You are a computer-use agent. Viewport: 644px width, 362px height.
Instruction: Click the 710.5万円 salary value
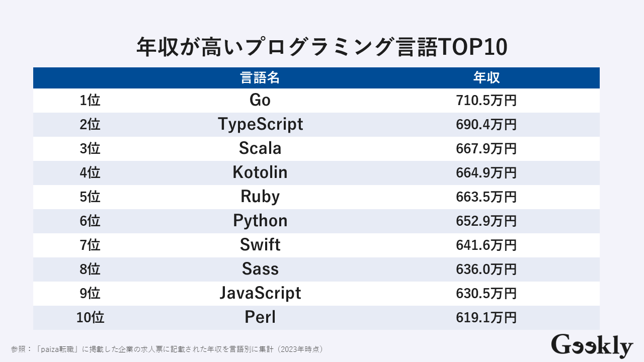(x=486, y=101)
